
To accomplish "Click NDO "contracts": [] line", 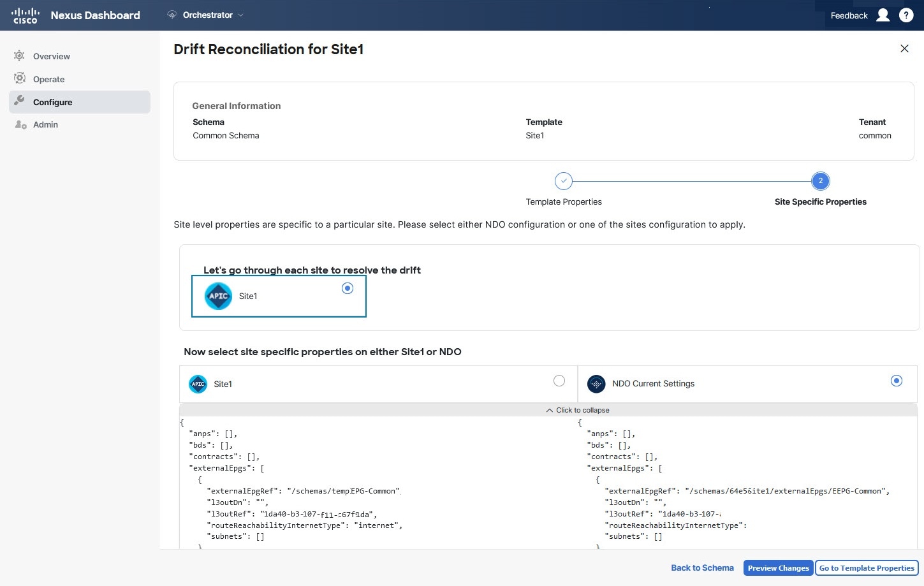I will (622, 457).
